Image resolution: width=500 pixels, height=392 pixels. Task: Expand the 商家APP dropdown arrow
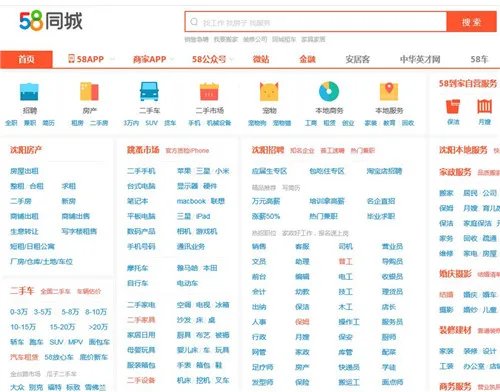pyautogui.click(x=172, y=59)
